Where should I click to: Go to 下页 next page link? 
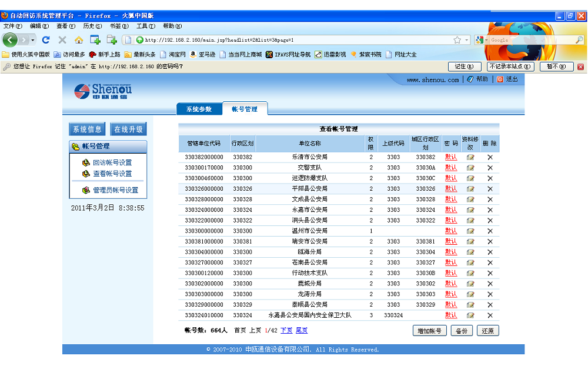coord(286,330)
